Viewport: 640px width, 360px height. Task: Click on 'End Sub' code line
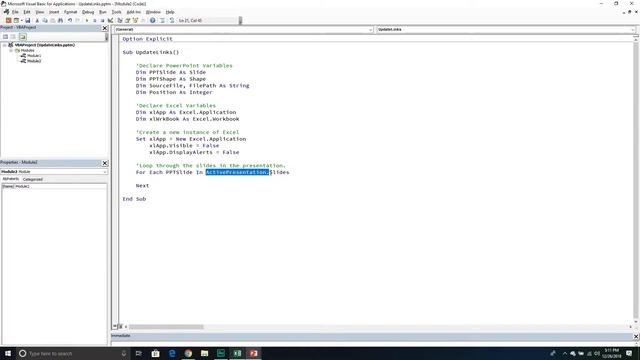point(134,199)
